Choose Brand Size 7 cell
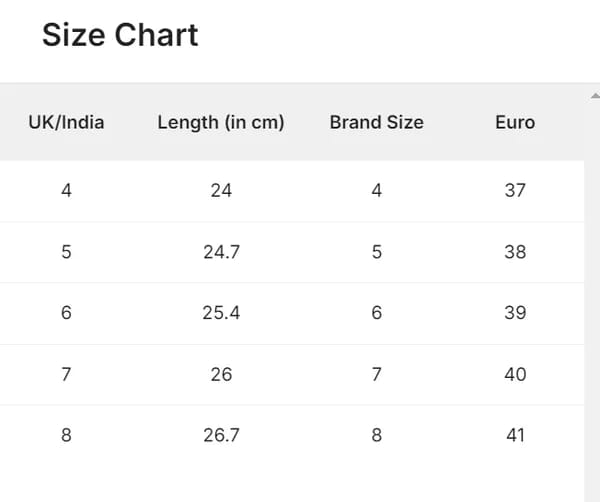 click(x=376, y=374)
